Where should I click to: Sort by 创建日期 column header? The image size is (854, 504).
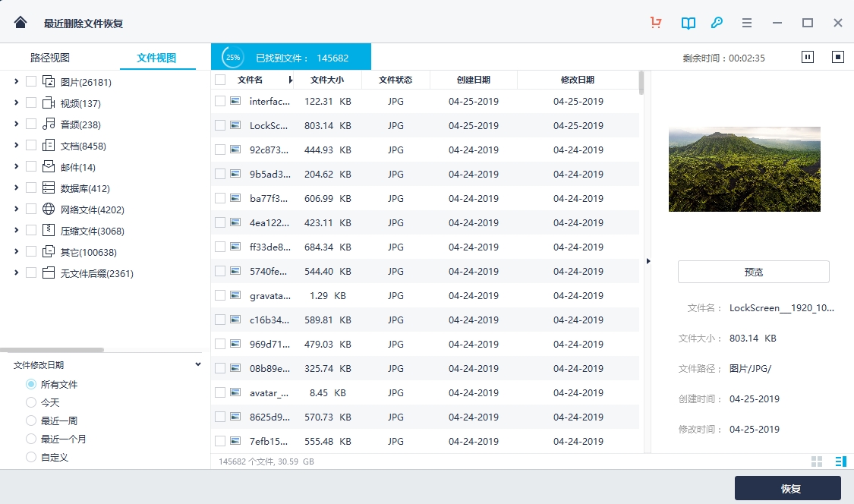pos(473,80)
